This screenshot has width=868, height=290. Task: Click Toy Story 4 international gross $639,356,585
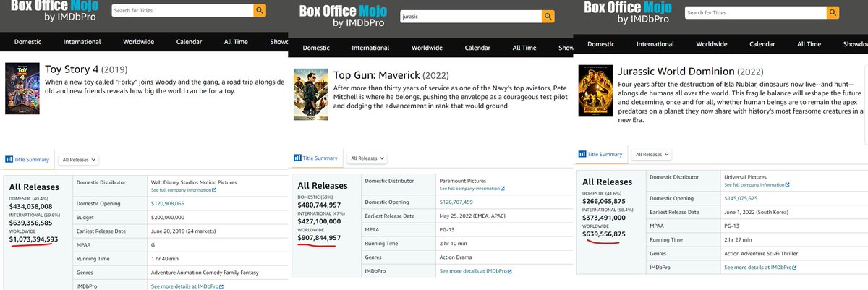30,223
